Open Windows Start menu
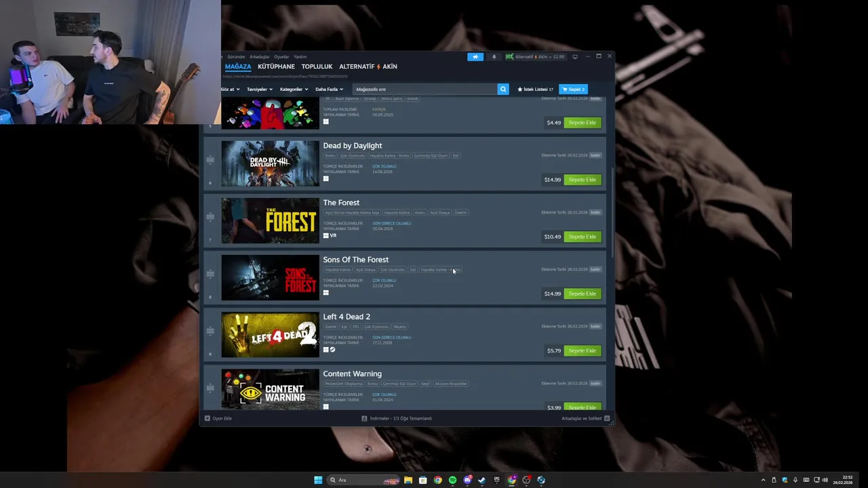 tap(318, 480)
